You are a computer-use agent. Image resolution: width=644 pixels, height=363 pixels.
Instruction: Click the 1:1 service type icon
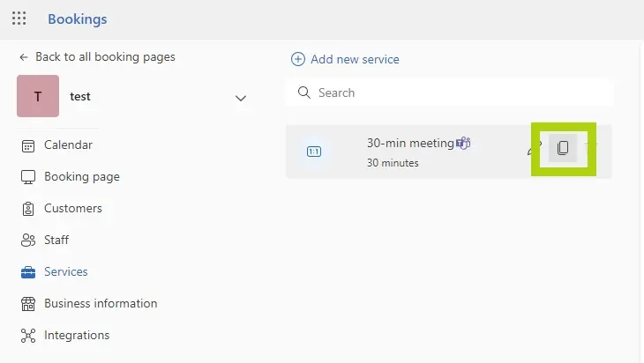314,152
